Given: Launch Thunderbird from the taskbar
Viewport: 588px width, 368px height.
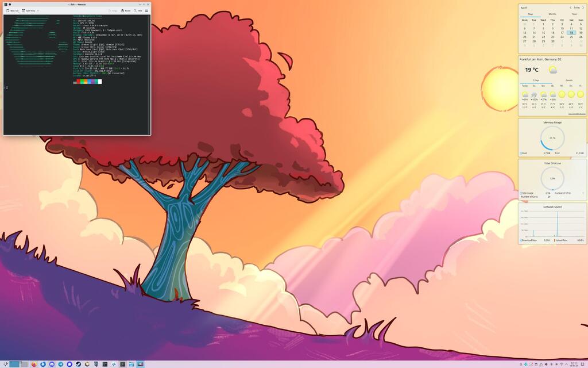Looking at the screenshot, I should pos(42,364).
